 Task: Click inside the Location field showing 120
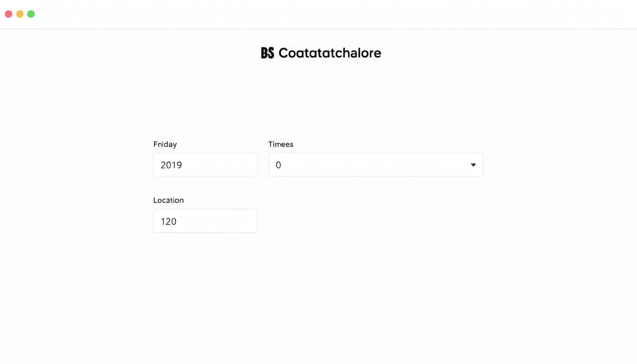pos(205,221)
